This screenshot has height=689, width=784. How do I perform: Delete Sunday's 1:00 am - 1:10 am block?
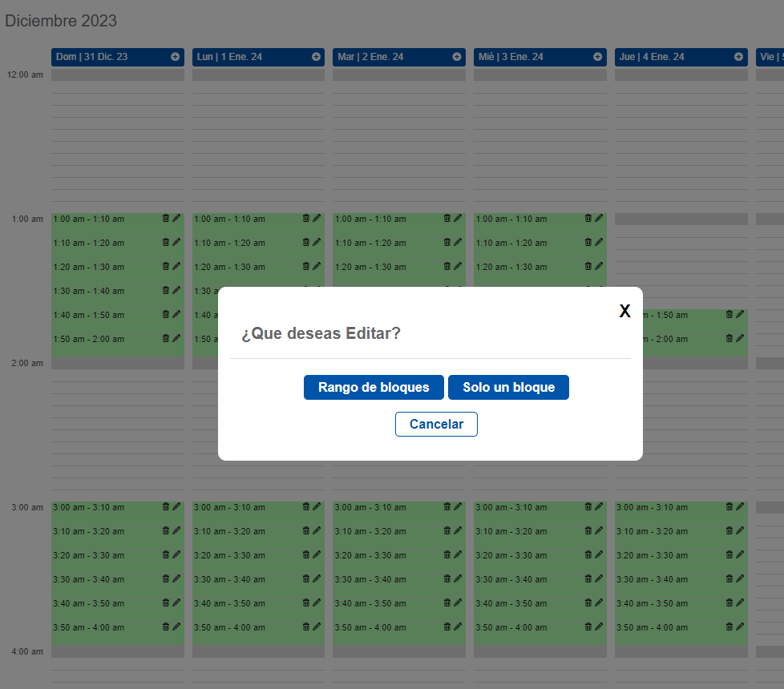(165, 218)
